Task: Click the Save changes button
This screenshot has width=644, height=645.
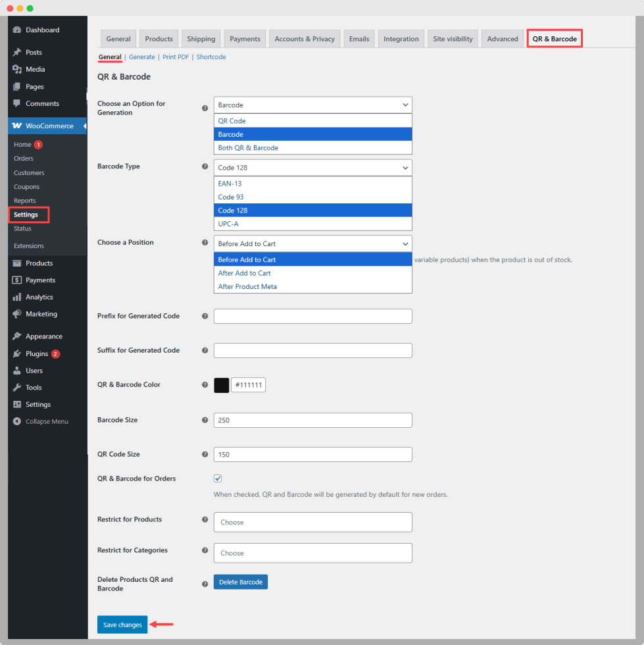Action: (x=122, y=625)
